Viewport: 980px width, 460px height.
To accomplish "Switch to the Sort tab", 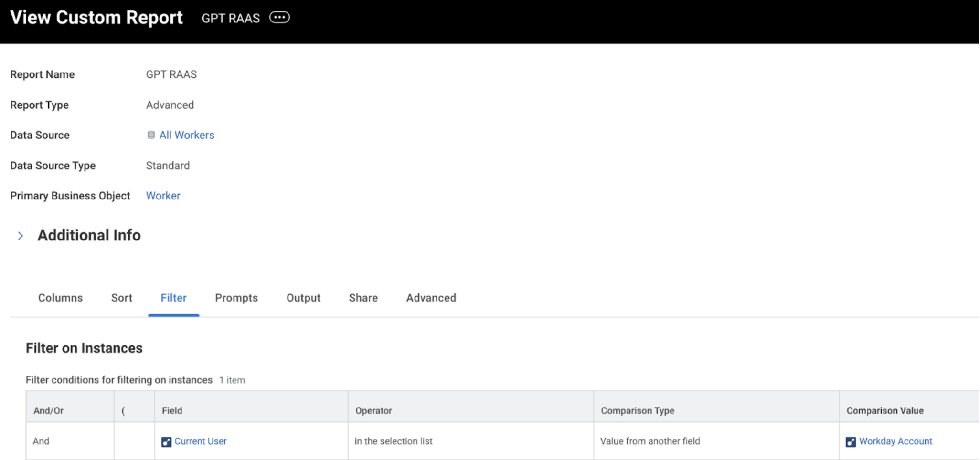I will pyautogui.click(x=122, y=298).
